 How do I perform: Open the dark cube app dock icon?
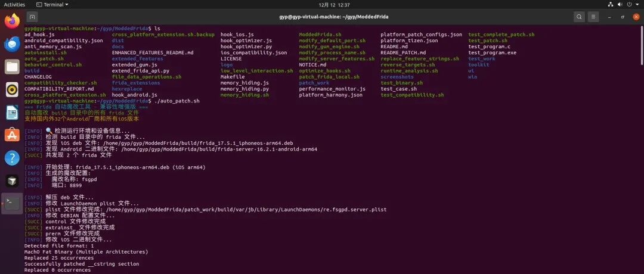[12, 180]
